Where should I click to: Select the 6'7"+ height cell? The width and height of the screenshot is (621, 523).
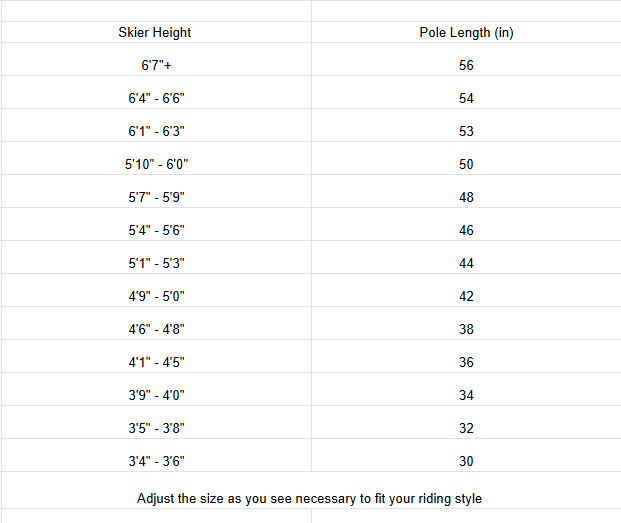click(x=155, y=65)
